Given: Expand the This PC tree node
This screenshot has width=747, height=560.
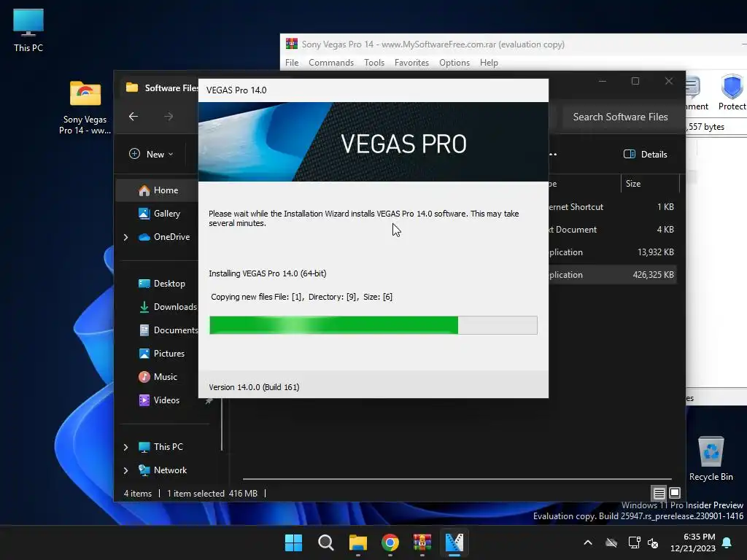Looking at the screenshot, I should click(125, 447).
